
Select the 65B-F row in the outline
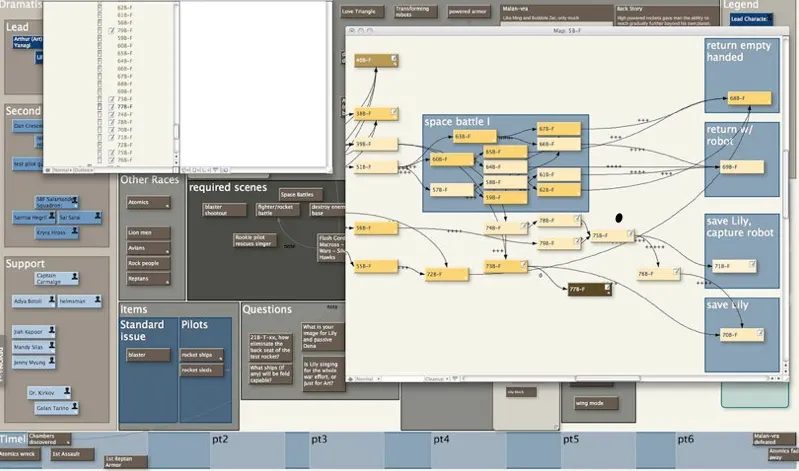point(125,53)
